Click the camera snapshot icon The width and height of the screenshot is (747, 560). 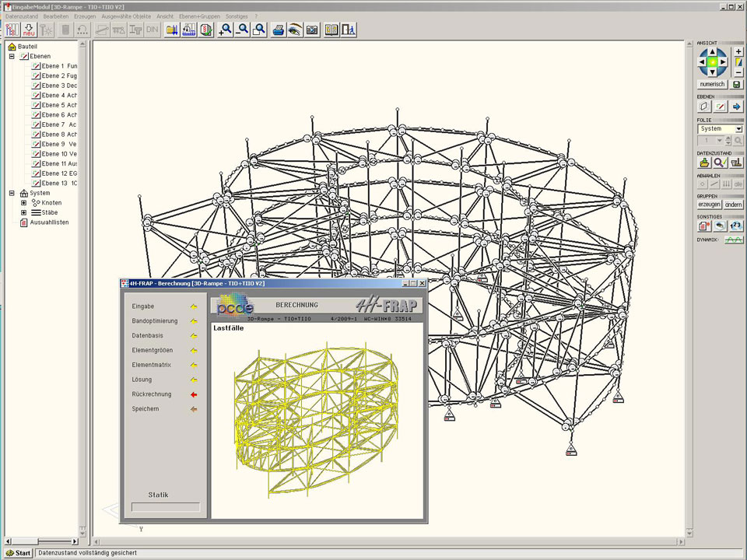pyautogui.click(x=312, y=30)
